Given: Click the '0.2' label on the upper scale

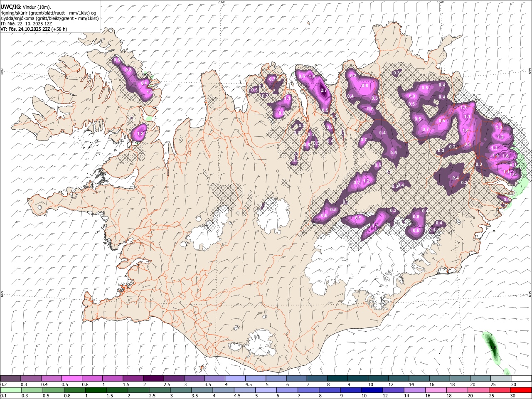Looking at the screenshot, I should (x=3, y=384).
